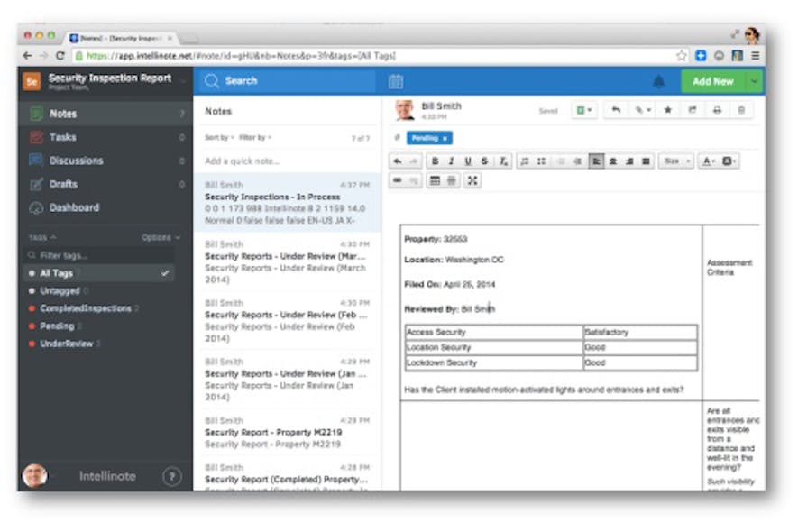Image resolution: width=798 pixels, height=532 pixels.
Task: Decrease the indent
Action: (561, 161)
